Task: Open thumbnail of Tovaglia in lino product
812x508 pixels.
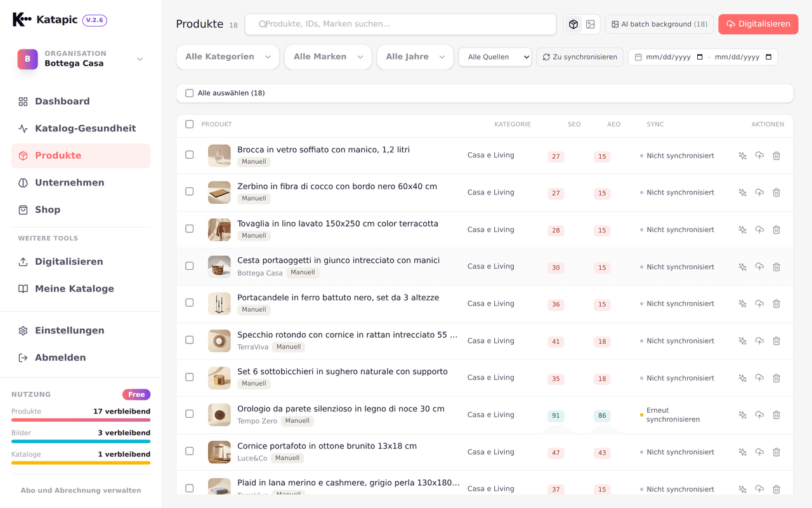Action: point(219,230)
